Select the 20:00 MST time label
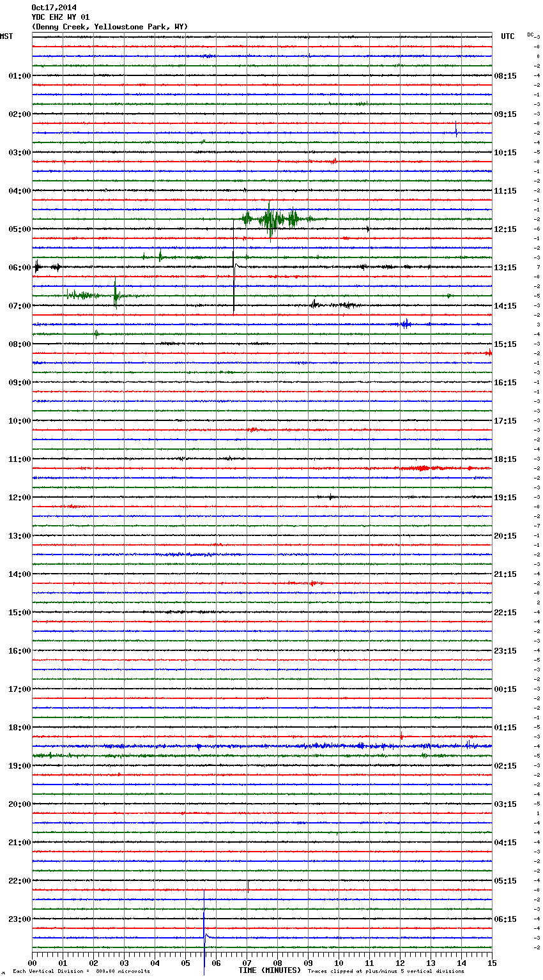Image resolution: width=543 pixels, height=980 pixels. [20, 804]
